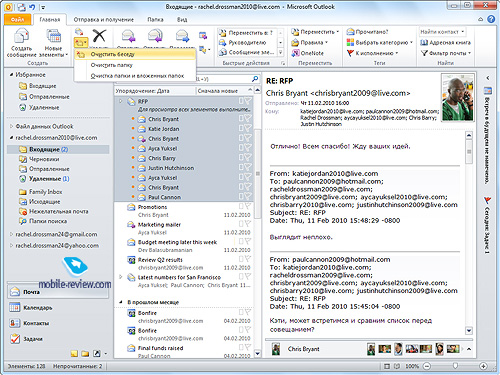The width and height of the screenshot is (500, 375).
Task: Click the flag on the Katie Jordan message
Action: tap(248, 128)
